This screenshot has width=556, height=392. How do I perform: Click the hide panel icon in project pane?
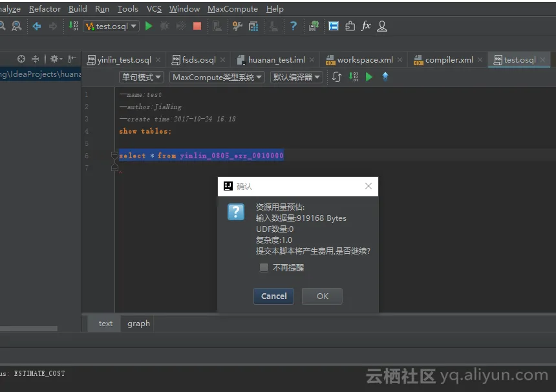pyautogui.click(x=72, y=59)
